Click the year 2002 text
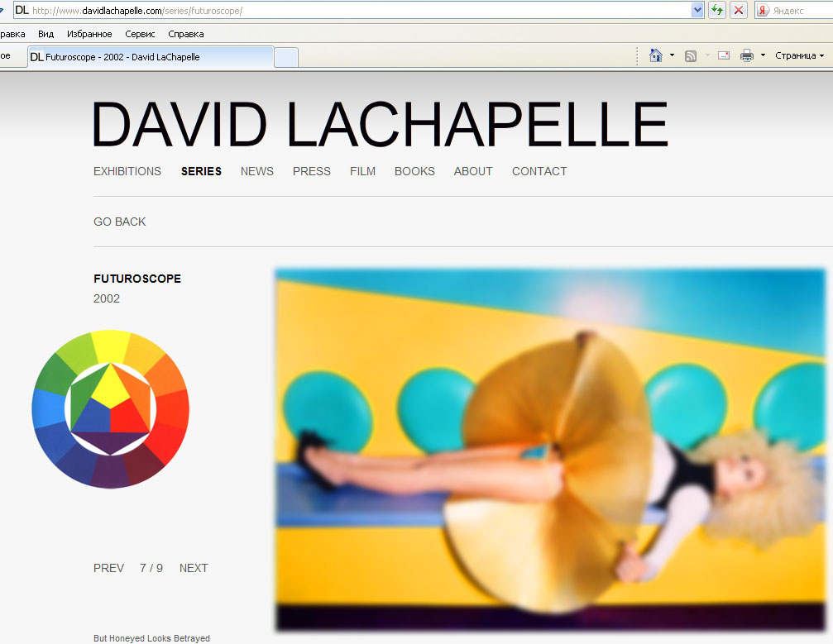This screenshot has height=644, width=833. pyautogui.click(x=107, y=298)
